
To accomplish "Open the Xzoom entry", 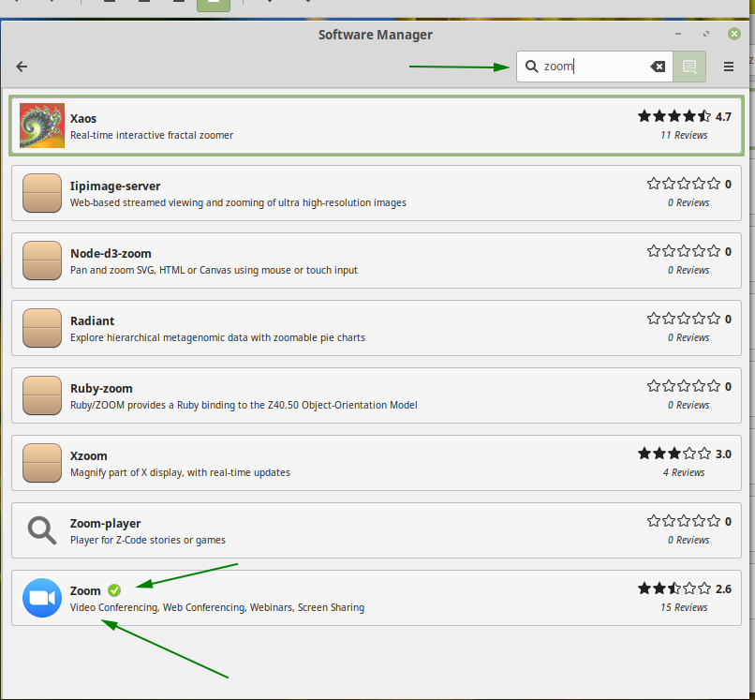I will pos(377,463).
